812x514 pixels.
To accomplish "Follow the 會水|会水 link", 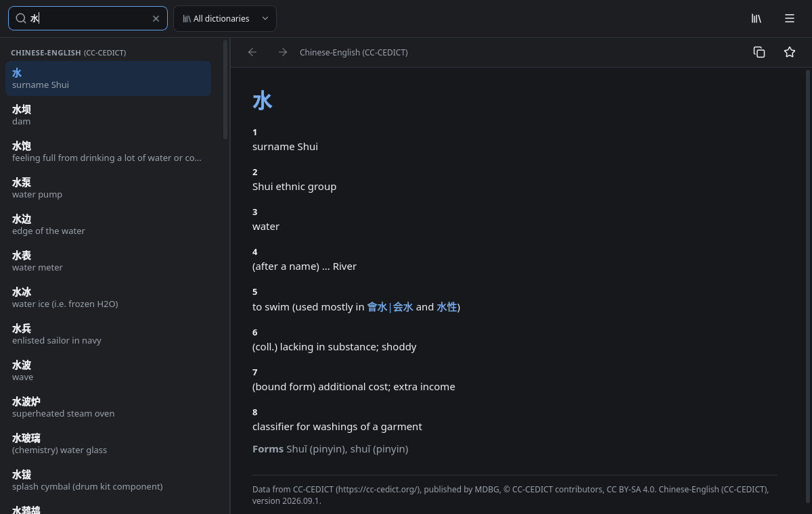I will 390,306.
